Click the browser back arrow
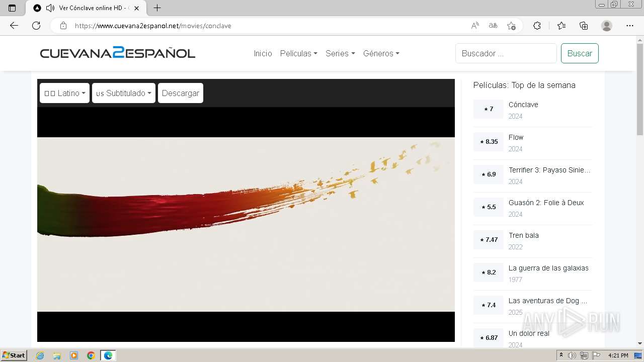Screen dimensions: 644x362 pyautogui.click(x=14, y=26)
